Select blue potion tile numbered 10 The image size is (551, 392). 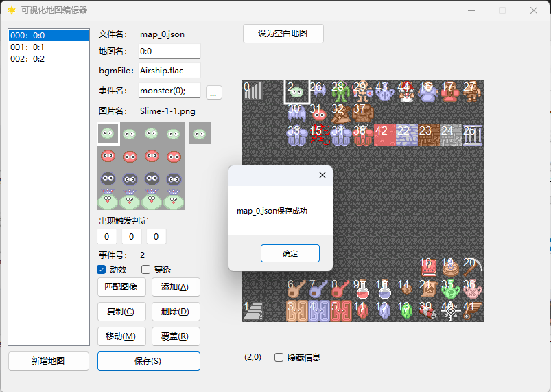click(x=385, y=289)
